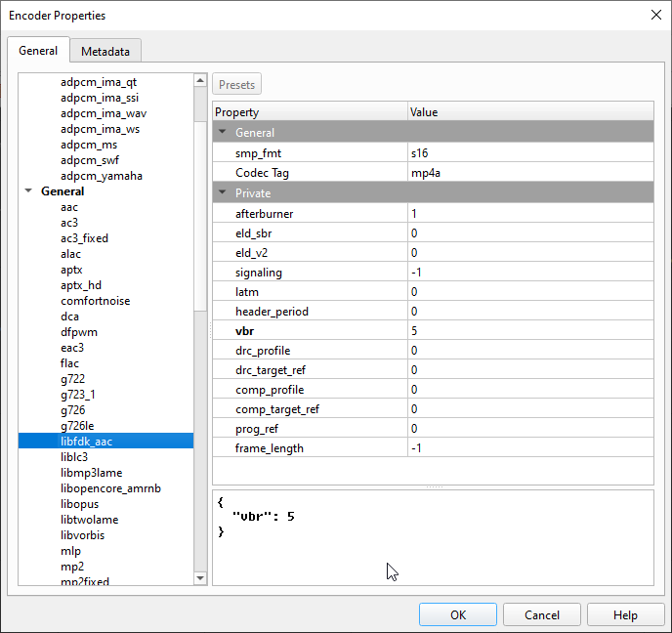Image resolution: width=672 pixels, height=633 pixels.
Task: Select the g726 encoder
Action: click(x=73, y=410)
